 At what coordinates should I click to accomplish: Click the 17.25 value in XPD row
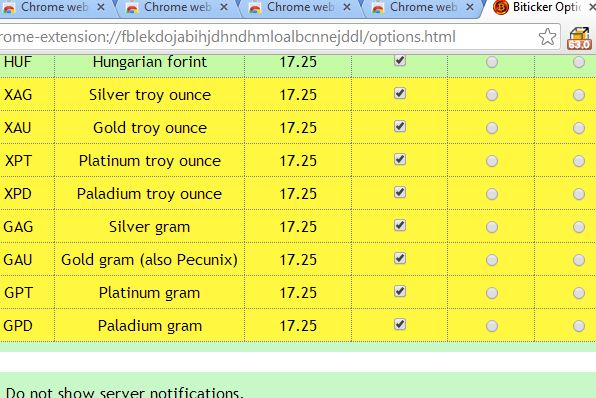[298, 194]
